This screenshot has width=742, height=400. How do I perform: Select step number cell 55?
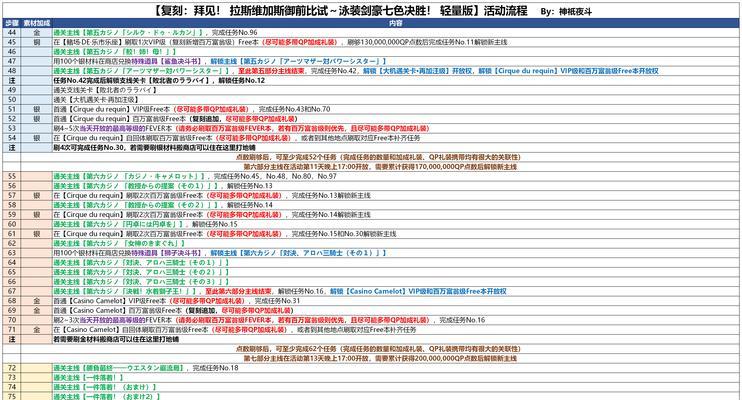click(11, 176)
